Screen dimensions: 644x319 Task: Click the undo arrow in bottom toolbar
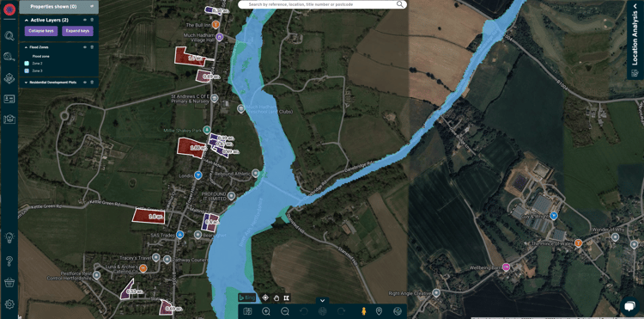(x=303, y=311)
